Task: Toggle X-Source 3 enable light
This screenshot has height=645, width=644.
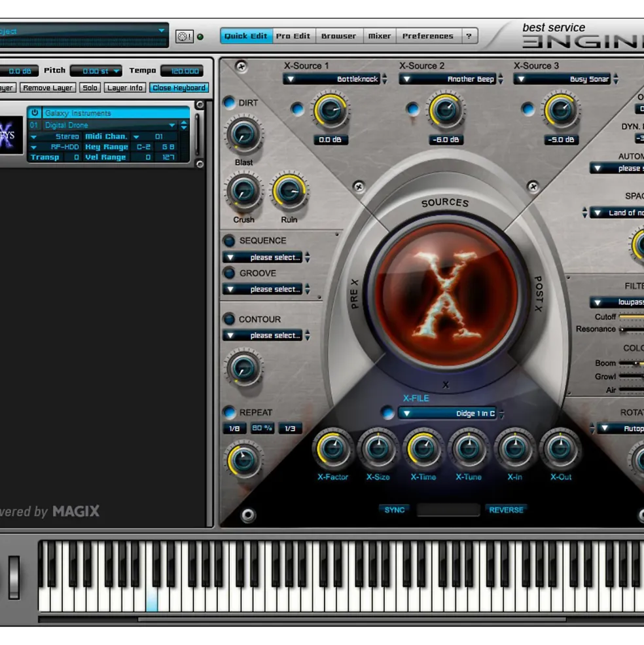Action: (x=528, y=109)
